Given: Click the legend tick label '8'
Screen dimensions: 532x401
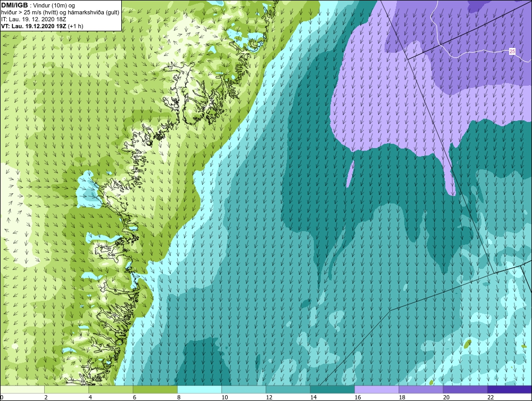Looking at the screenshot, I should pyautogui.click(x=179, y=398).
